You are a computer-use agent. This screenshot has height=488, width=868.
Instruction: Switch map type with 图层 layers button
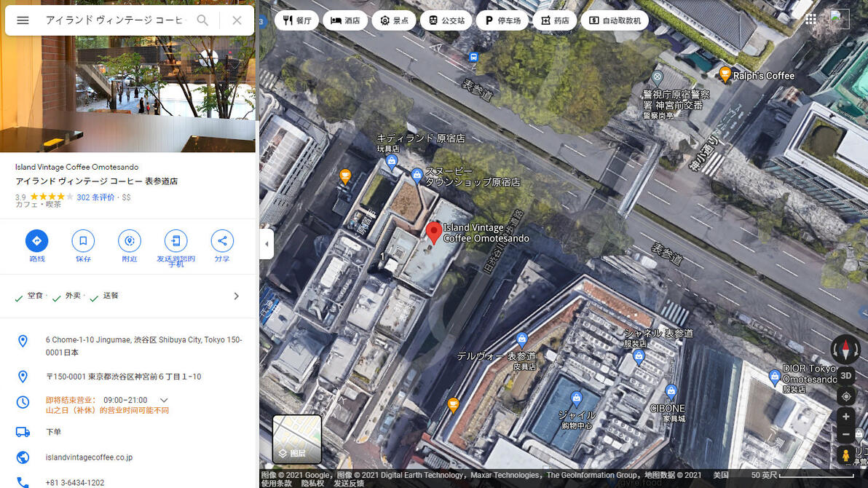[x=297, y=439]
